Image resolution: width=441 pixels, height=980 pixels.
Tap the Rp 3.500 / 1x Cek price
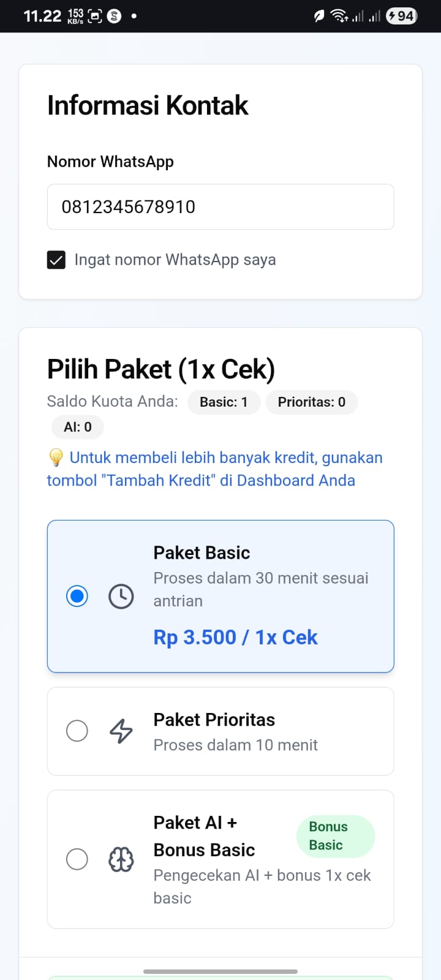tap(235, 638)
